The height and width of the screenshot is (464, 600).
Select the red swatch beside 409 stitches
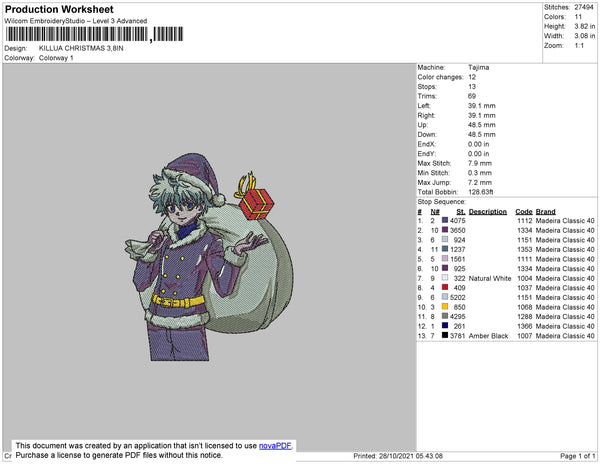click(x=445, y=287)
